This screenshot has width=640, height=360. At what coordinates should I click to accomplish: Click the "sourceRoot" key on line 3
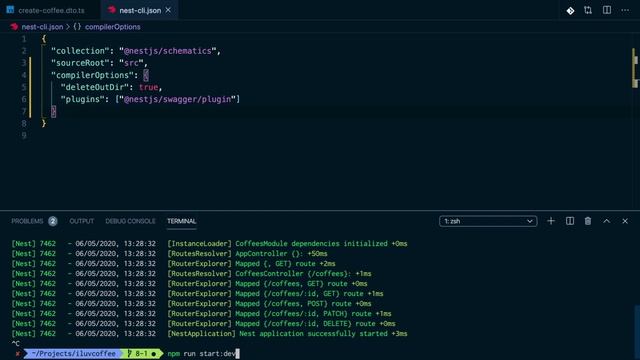80,63
